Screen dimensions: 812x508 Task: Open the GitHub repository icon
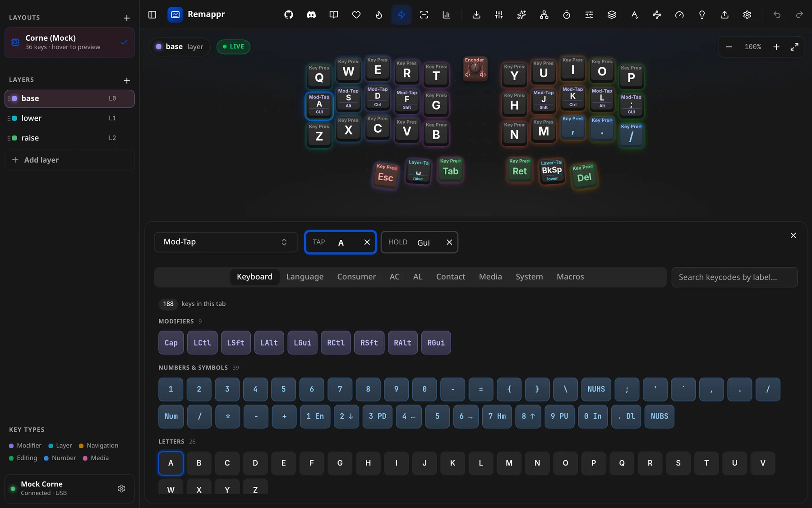[289, 15]
